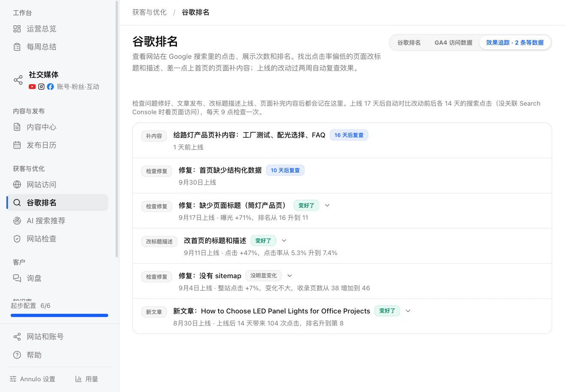
Task: Open 运营总览 in the sidebar
Action: coord(57,29)
